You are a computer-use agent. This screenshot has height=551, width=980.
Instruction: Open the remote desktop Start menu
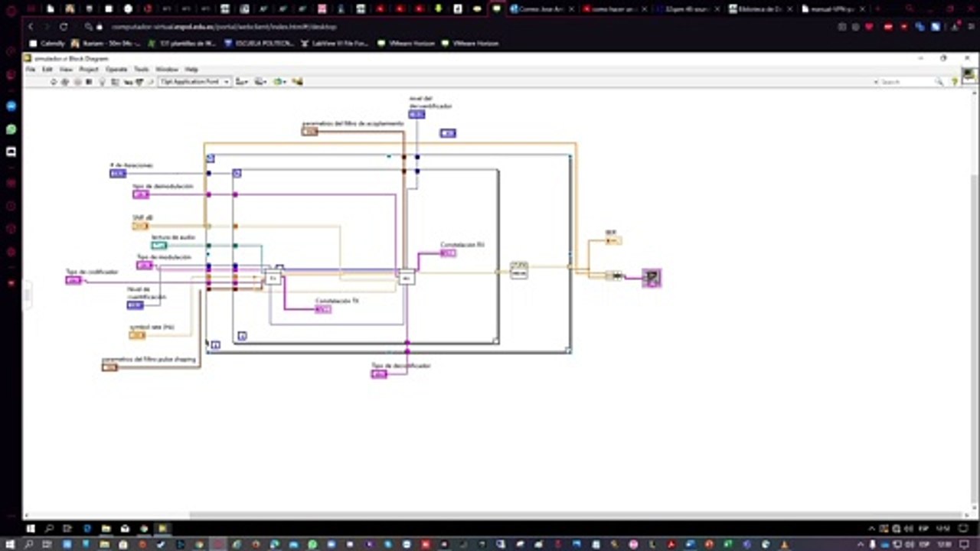pyautogui.click(x=31, y=528)
